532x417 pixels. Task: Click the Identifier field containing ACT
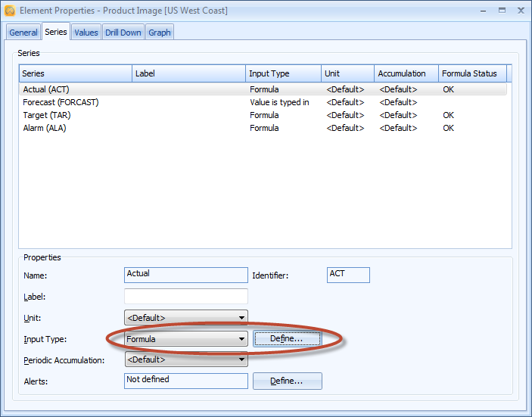pyautogui.click(x=348, y=275)
